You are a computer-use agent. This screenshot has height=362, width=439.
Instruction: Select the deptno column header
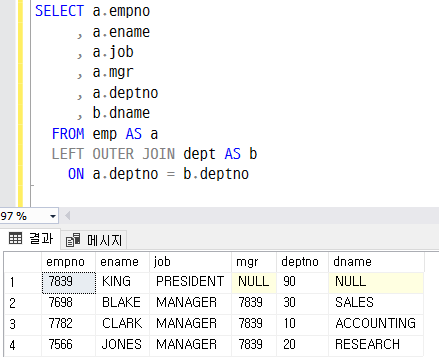coord(302,262)
